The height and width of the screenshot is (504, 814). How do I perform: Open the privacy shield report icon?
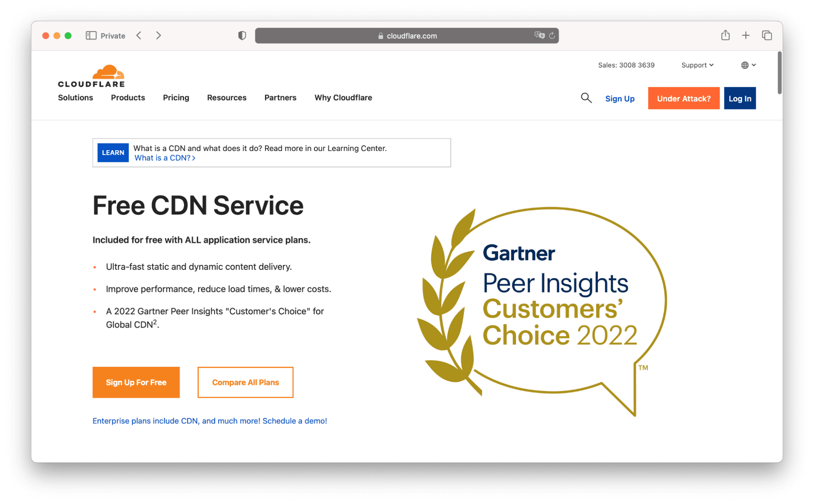click(242, 36)
